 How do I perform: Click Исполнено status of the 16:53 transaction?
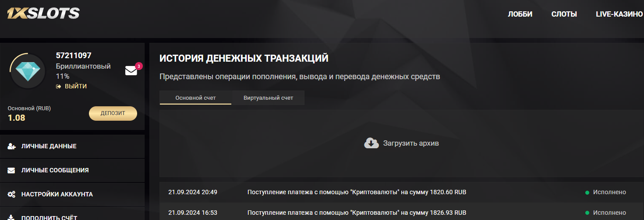coord(609,213)
